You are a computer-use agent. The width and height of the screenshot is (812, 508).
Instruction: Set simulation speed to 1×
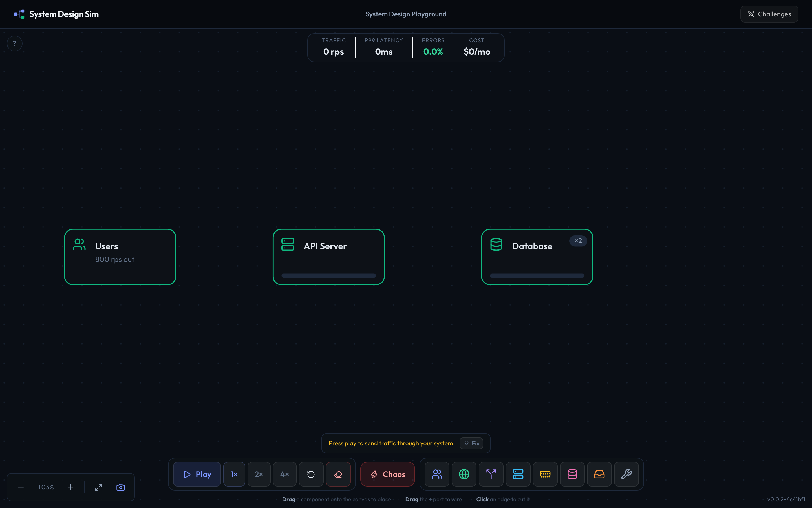click(x=234, y=474)
